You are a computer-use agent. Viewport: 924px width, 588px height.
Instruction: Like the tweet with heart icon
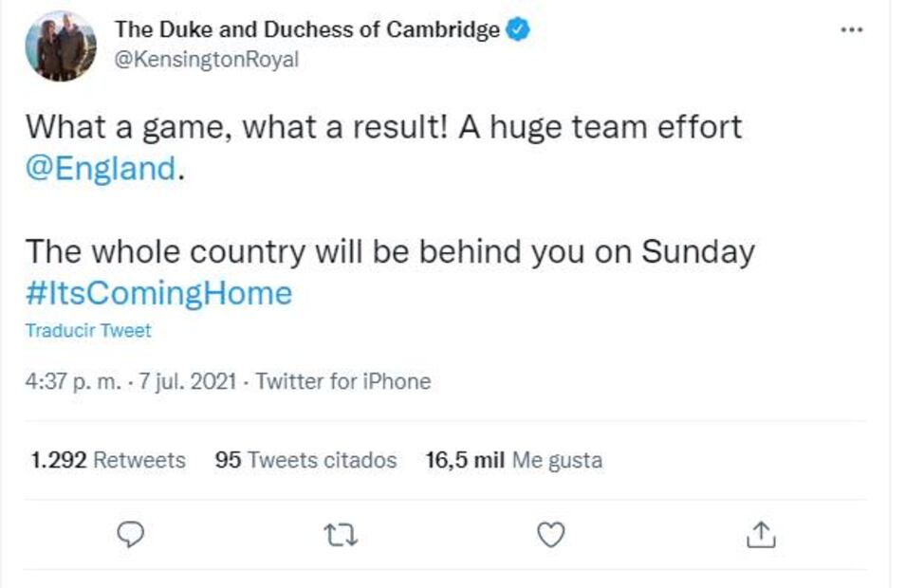[x=550, y=536]
